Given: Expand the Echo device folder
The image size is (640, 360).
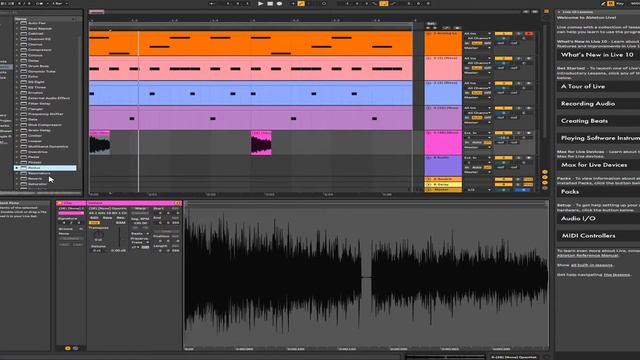Looking at the screenshot, I should 17,76.
